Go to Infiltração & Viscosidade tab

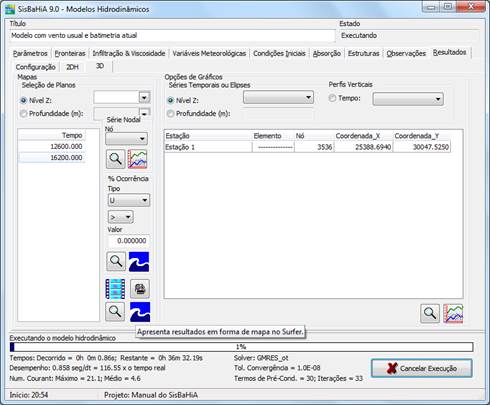coord(129,53)
